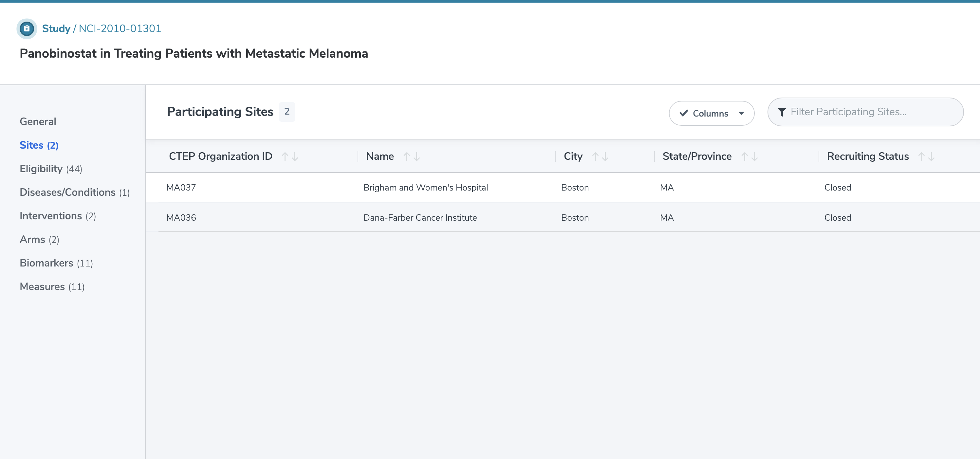The width and height of the screenshot is (980, 459).
Task: Open the Columns dropdown arrow
Action: 741,113
